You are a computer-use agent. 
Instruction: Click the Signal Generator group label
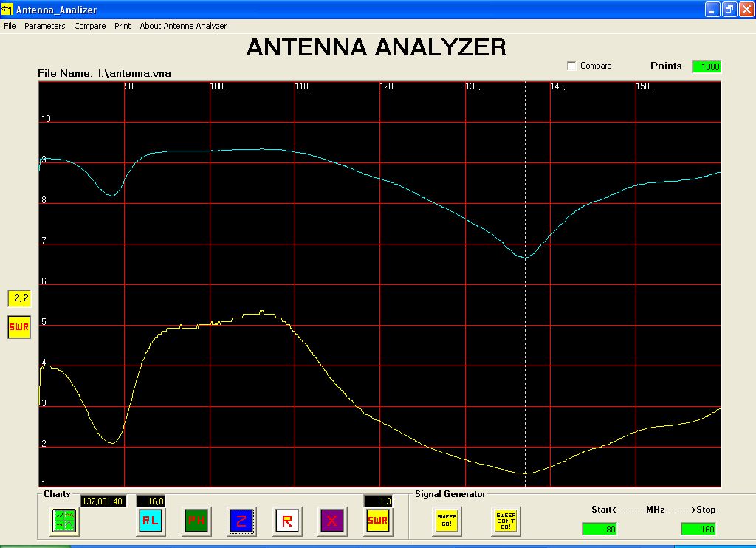tap(450, 494)
